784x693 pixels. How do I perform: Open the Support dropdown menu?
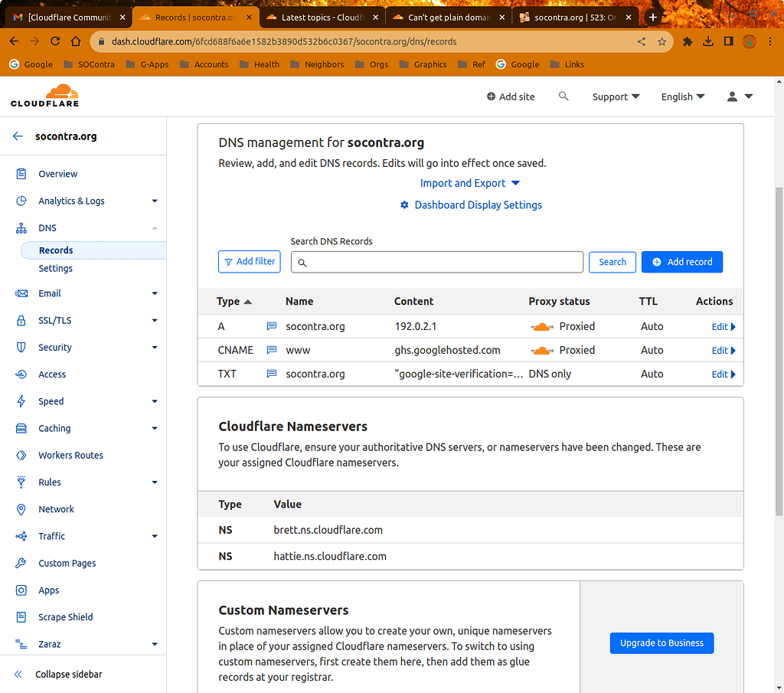click(x=616, y=96)
